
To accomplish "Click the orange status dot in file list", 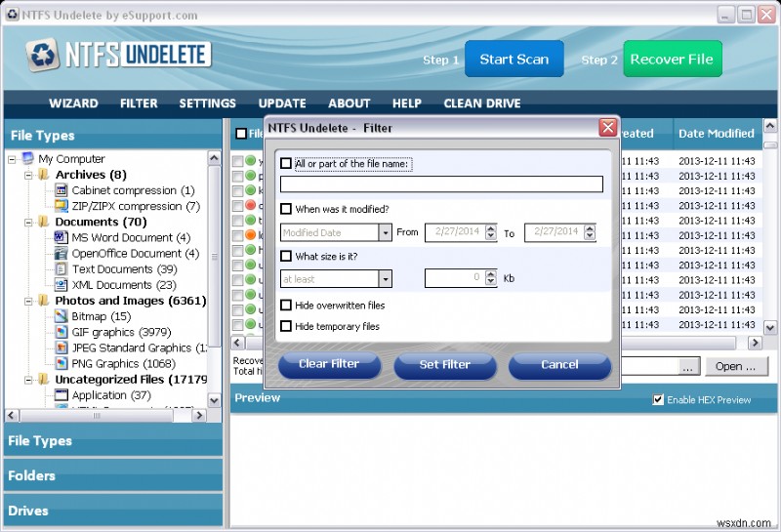I will pos(251,235).
